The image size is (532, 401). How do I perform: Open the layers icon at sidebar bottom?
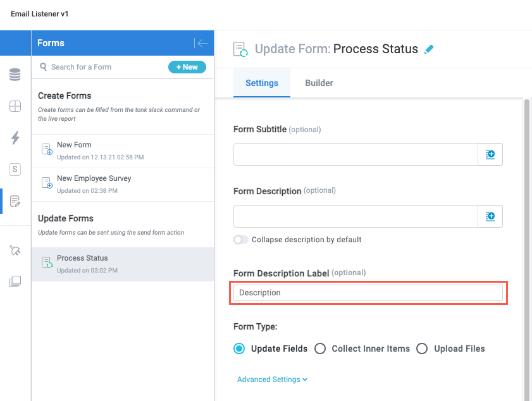(14, 281)
